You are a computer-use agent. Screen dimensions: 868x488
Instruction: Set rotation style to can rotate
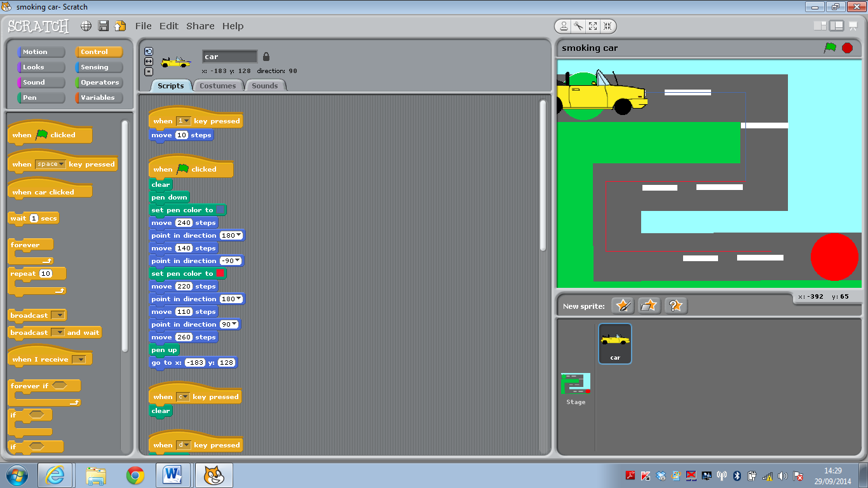[149, 51]
